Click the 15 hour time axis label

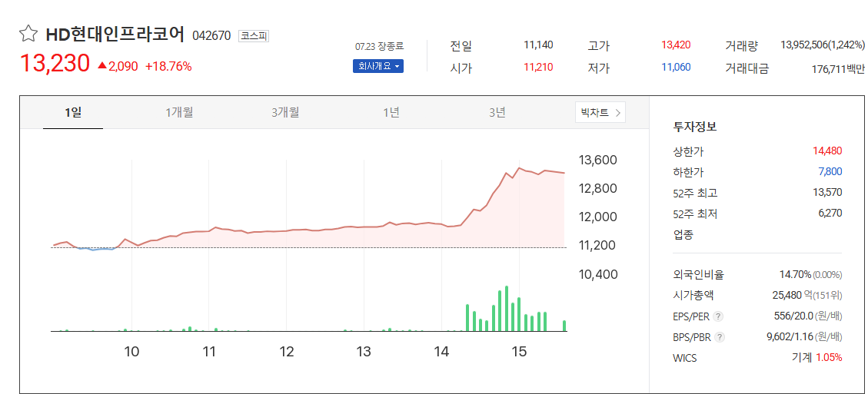pyautogui.click(x=519, y=352)
